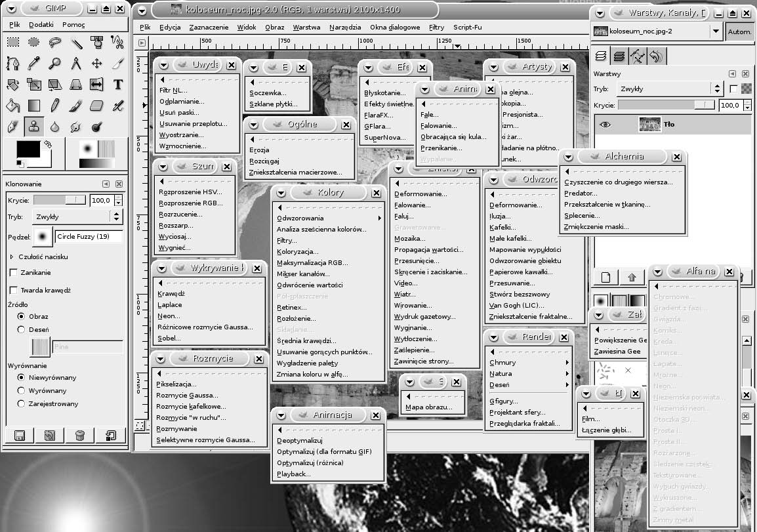This screenshot has width=757, height=532.
Task: Select the Paths tool
Action: click(x=13, y=63)
